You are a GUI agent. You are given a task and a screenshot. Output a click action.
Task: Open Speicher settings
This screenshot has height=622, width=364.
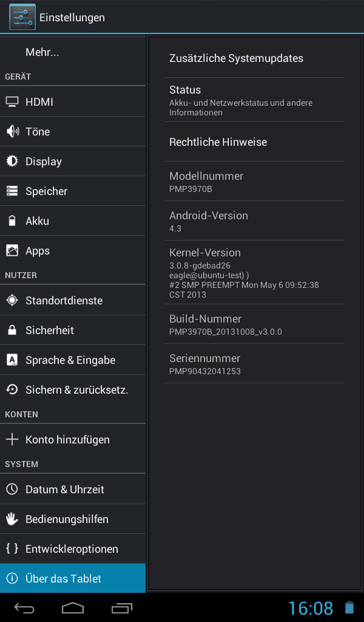click(x=73, y=191)
